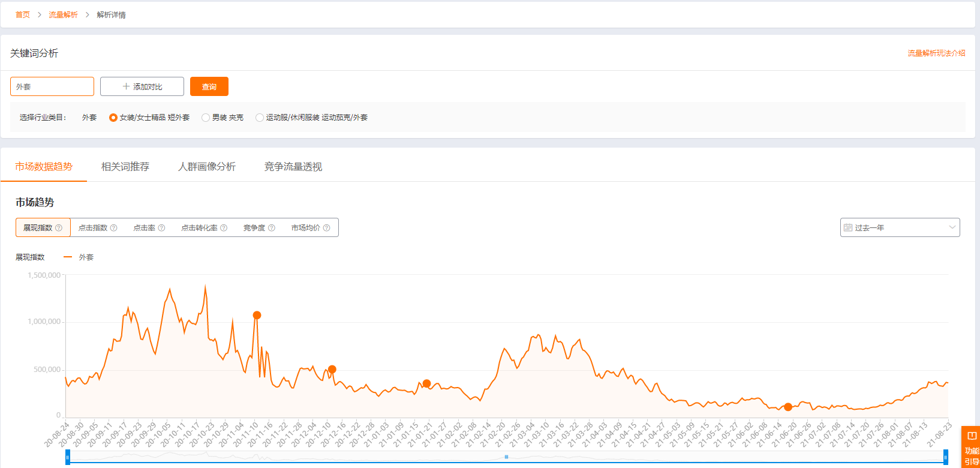This screenshot has width=980, height=468.
Task: Click the 添加对比 button
Action: click(142, 86)
